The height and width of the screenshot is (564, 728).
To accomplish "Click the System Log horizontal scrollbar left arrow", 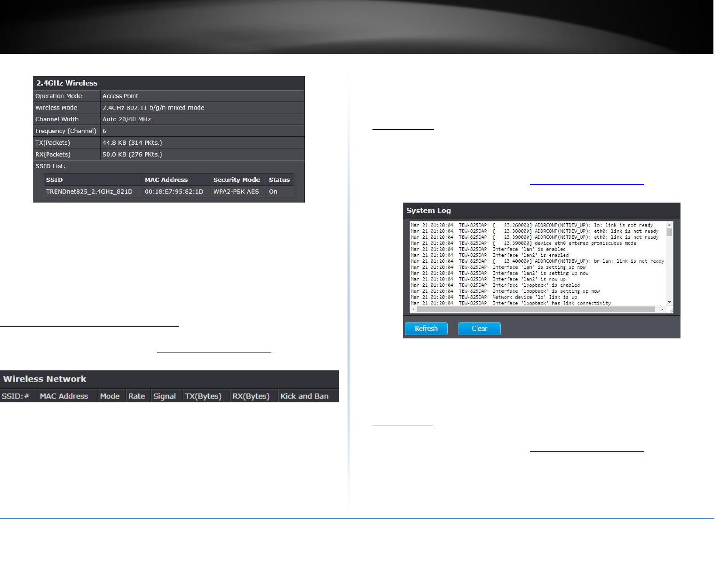I will pyautogui.click(x=413, y=309).
